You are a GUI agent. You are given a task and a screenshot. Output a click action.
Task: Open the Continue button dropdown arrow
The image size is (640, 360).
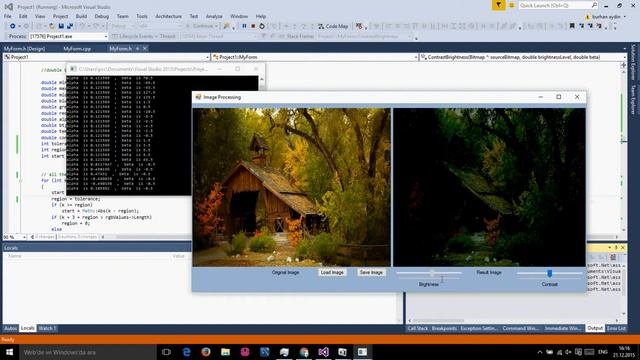pyautogui.click(x=216, y=26)
